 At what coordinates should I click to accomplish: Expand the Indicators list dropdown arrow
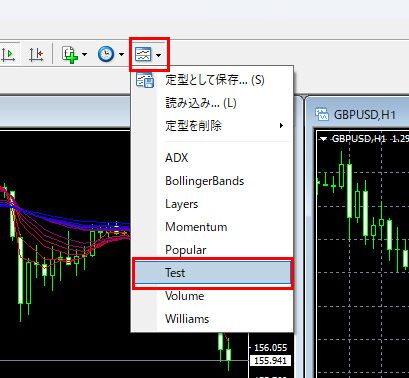[84, 54]
